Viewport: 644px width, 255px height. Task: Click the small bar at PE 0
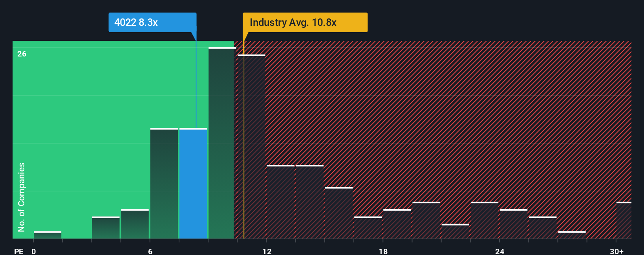[x=48, y=235]
